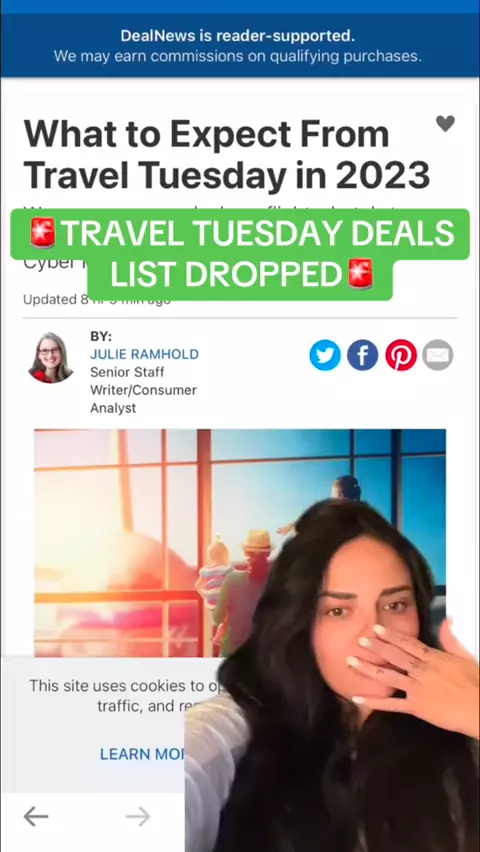
Task: Tap the DealNews reader-supported banner
Action: tap(240, 46)
